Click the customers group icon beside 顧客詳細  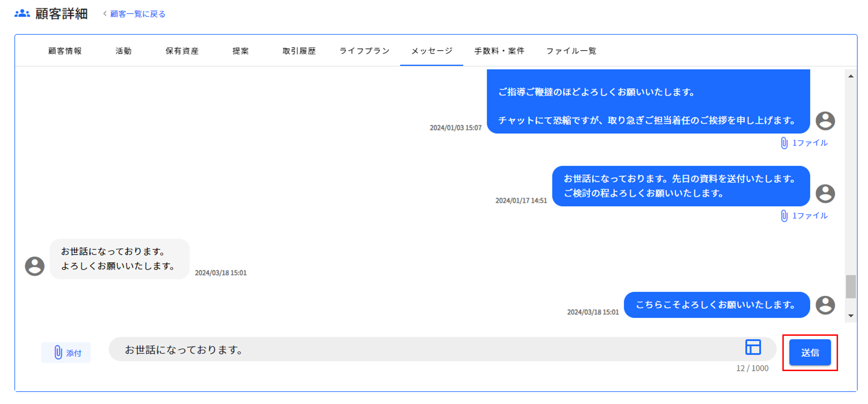tap(22, 13)
